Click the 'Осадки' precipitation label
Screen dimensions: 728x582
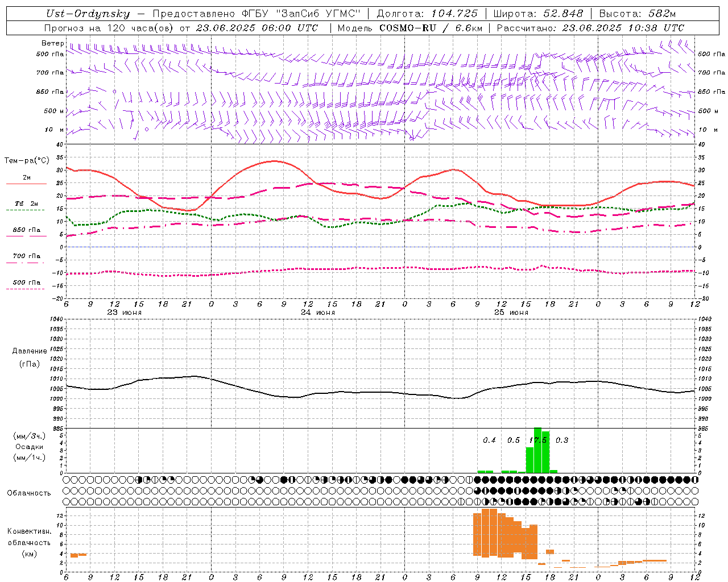[x=30, y=447]
